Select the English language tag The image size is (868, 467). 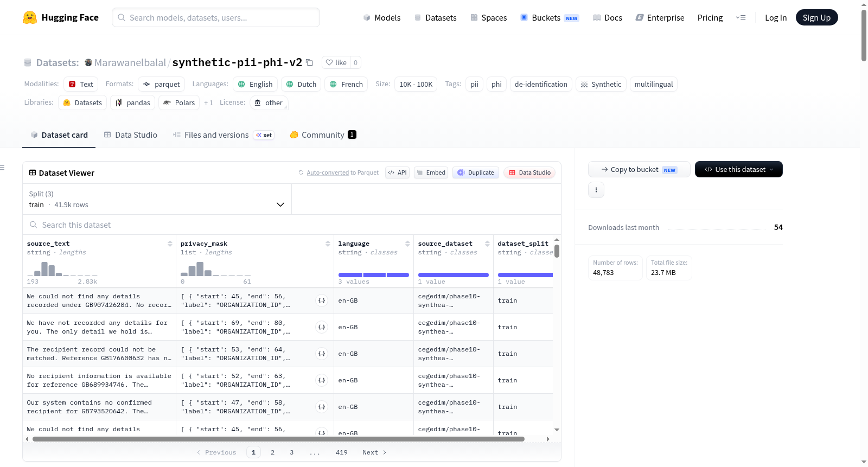(x=255, y=84)
